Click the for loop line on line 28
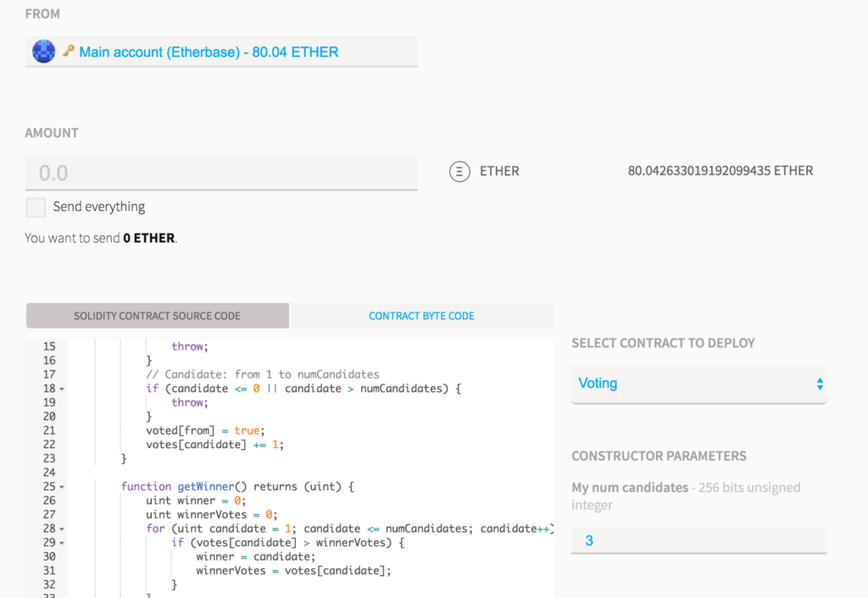This screenshot has width=868, height=598. (350, 529)
